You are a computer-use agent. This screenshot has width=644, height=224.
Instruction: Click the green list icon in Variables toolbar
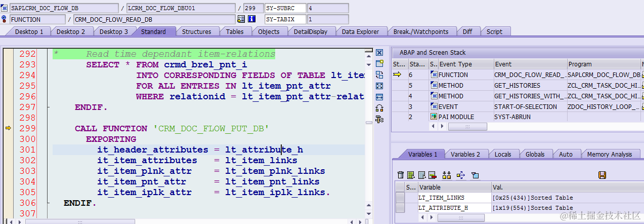tap(411, 175)
